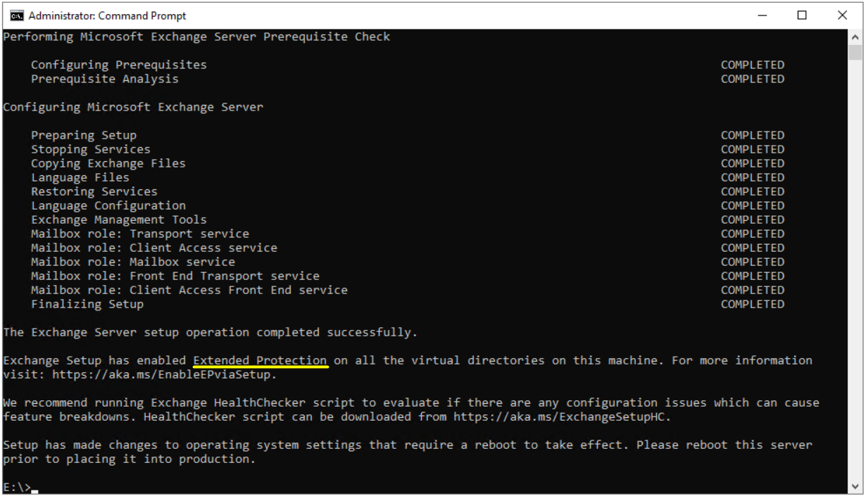Screen dimensions: 868x496
Task: Click COMPLETED status beside Copying Exchange Files
Action: pos(753,163)
